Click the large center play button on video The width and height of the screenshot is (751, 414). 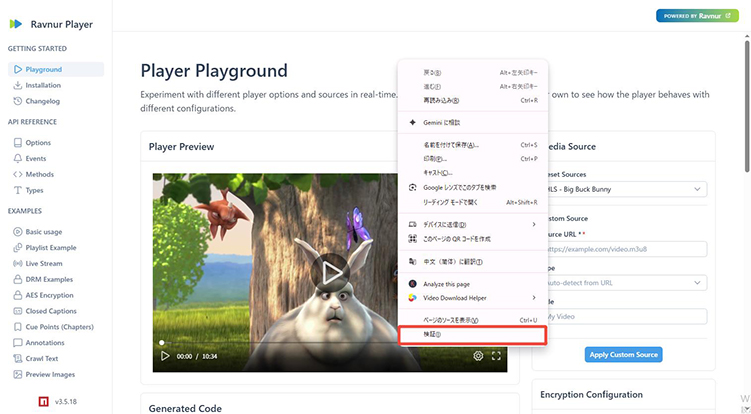(x=330, y=273)
